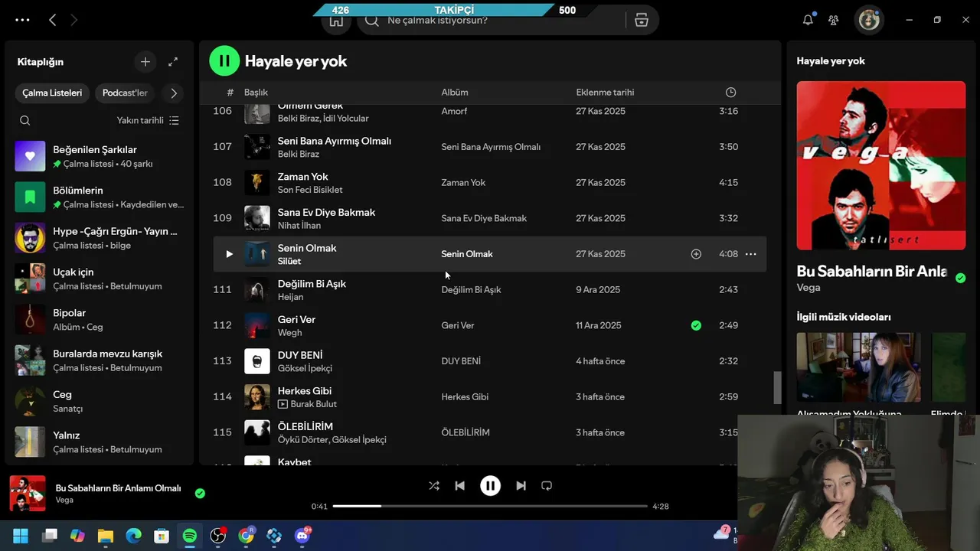Expand the Kitaplığın library panel

pyautogui.click(x=173, y=62)
